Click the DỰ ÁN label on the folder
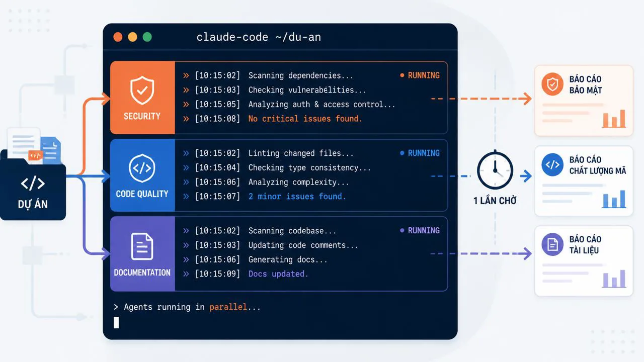This screenshot has width=644, height=362. tap(33, 205)
